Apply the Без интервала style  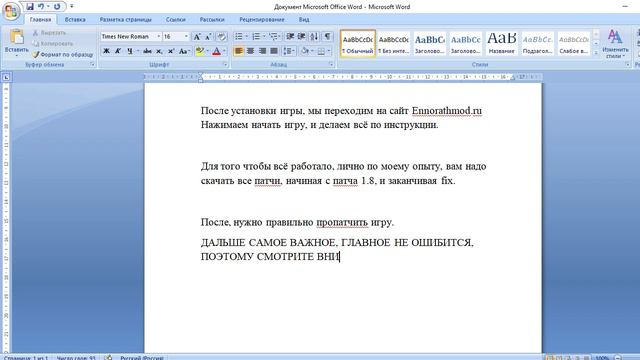[x=393, y=43]
